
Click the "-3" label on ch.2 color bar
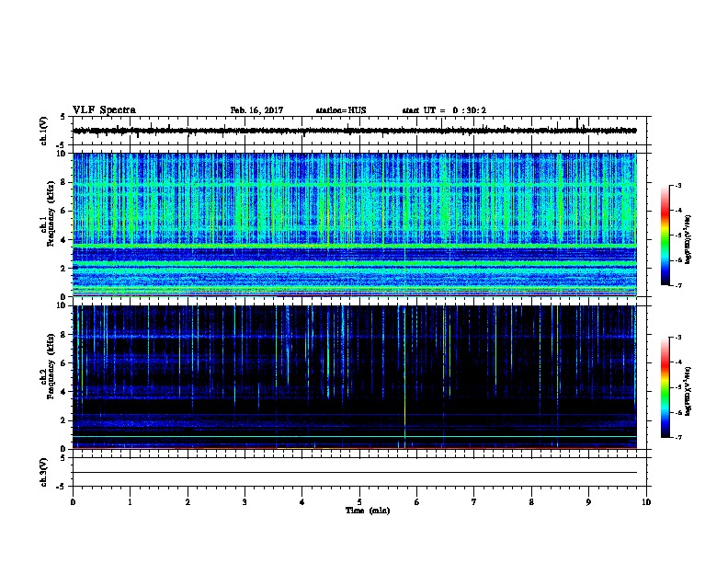[677, 338]
